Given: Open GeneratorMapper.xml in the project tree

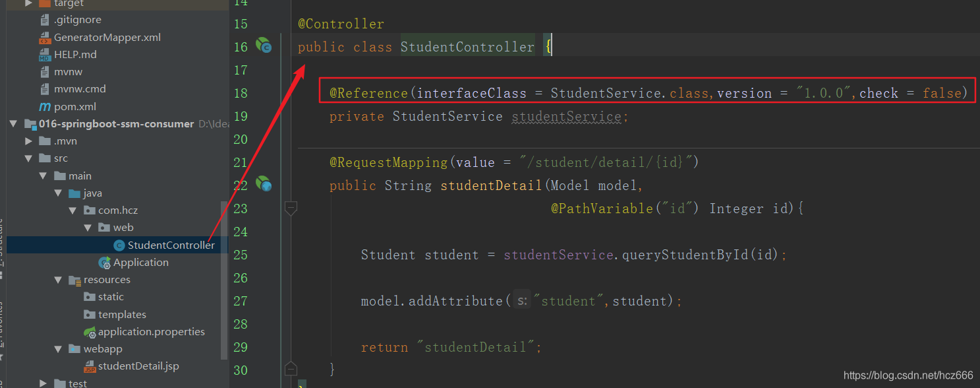Looking at the screenshot, I should (x=107, y=37).
